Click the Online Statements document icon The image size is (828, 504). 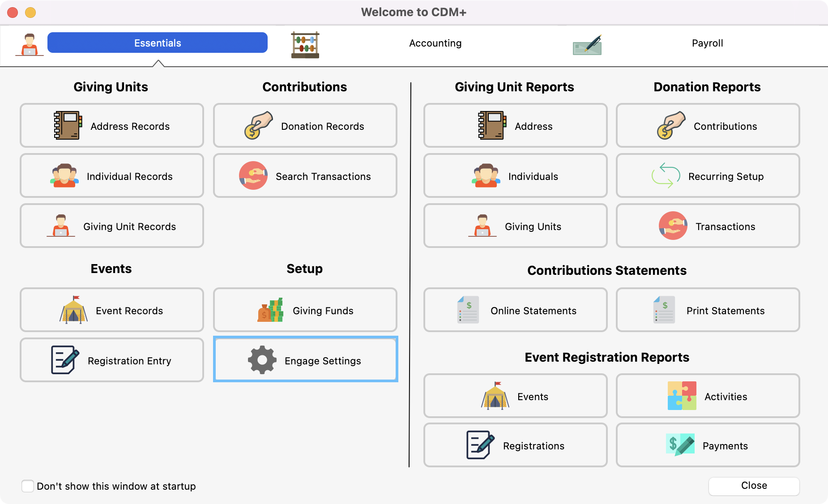pyautogui.click(x=468, y=310)
